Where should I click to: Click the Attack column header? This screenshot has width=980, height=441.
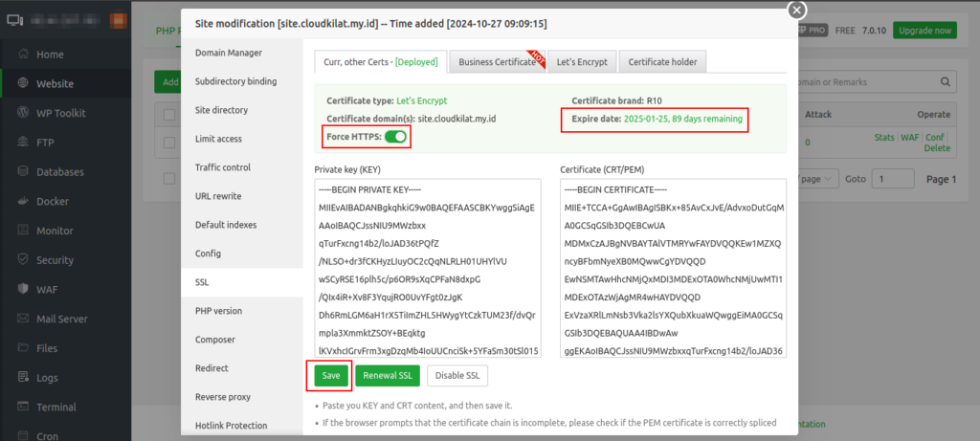[x=818, y=115]
